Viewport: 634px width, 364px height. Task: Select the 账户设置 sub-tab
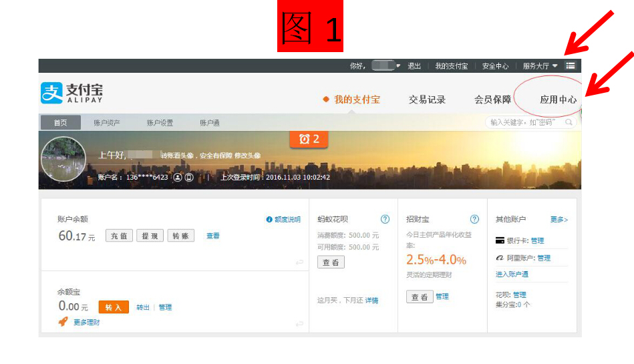coord(160,122)
